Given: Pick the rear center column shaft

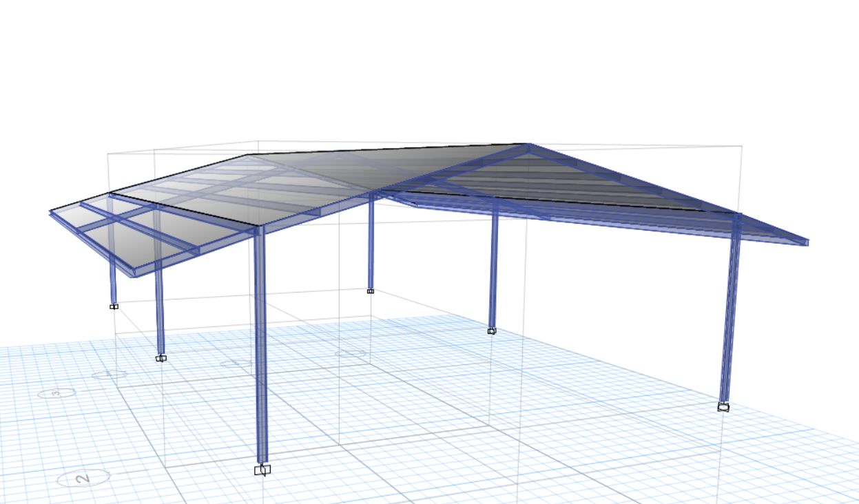Looking at the screenshot, I should pyautogui.click(x=371, y=241).
